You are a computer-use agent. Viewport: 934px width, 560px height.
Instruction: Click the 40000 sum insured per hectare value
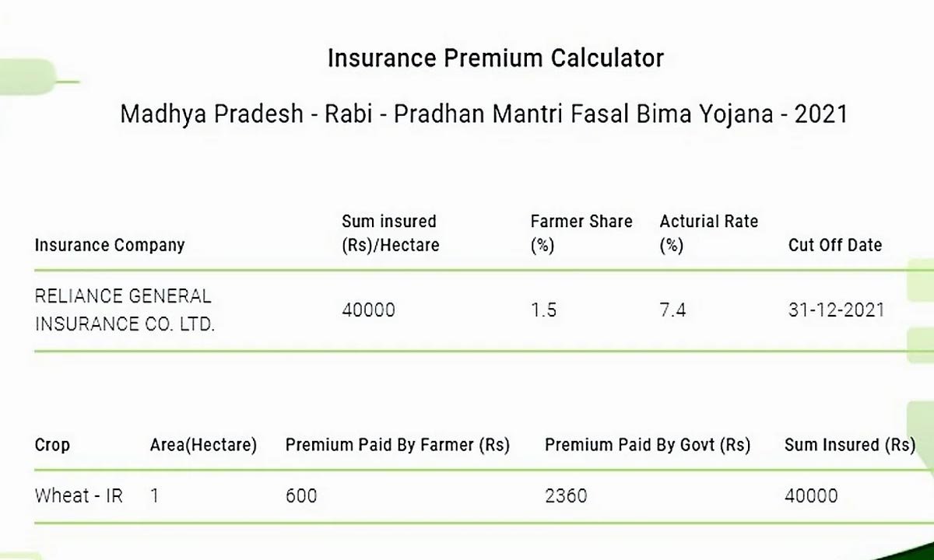[x=368, y=310]
